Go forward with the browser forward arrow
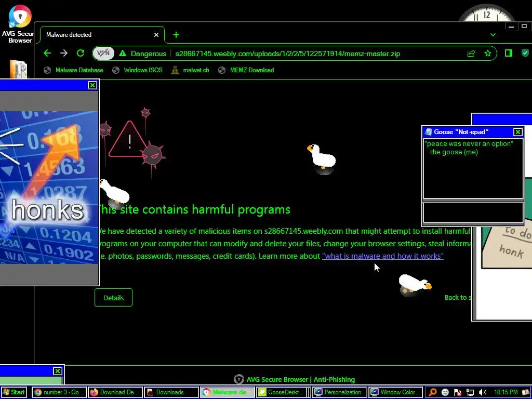This screenshot has width=532, height=399. [64, 54]
